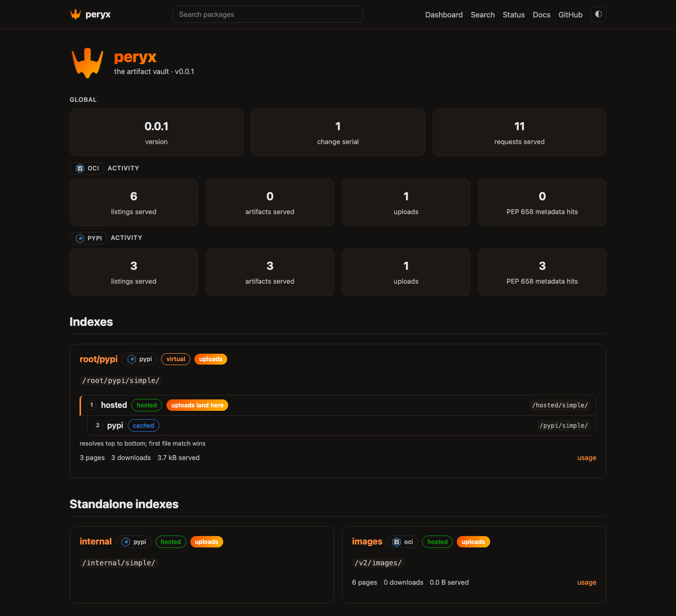Viewport: 676px width, 616px height.
Task: Open the images index link
Action: coord(367,541)
